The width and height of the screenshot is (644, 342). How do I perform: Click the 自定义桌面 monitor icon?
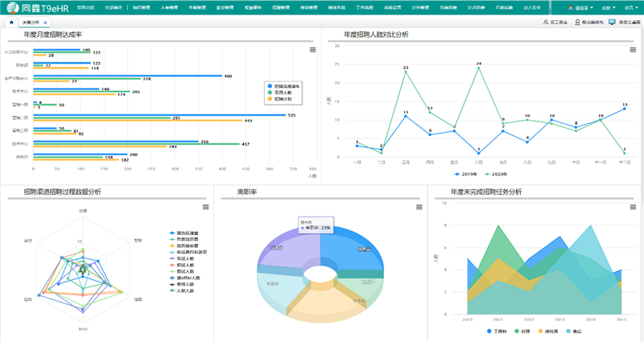point(613,22)
